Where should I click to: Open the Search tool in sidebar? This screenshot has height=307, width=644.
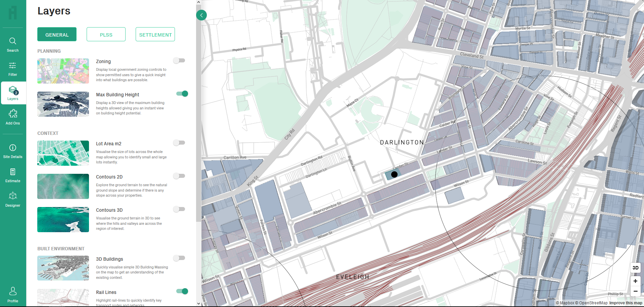coord(13,45)
